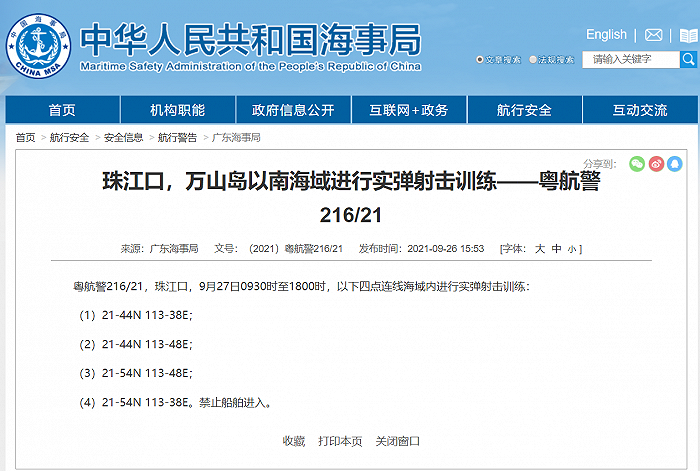700x471 pixels.
Task: Click the 打印本页 print link
Action: tap(340, 441)
